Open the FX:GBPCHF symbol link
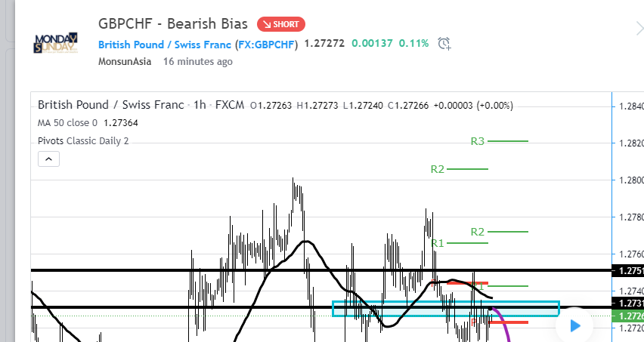Viewport: 644px width, 342px height. [266, 44]
